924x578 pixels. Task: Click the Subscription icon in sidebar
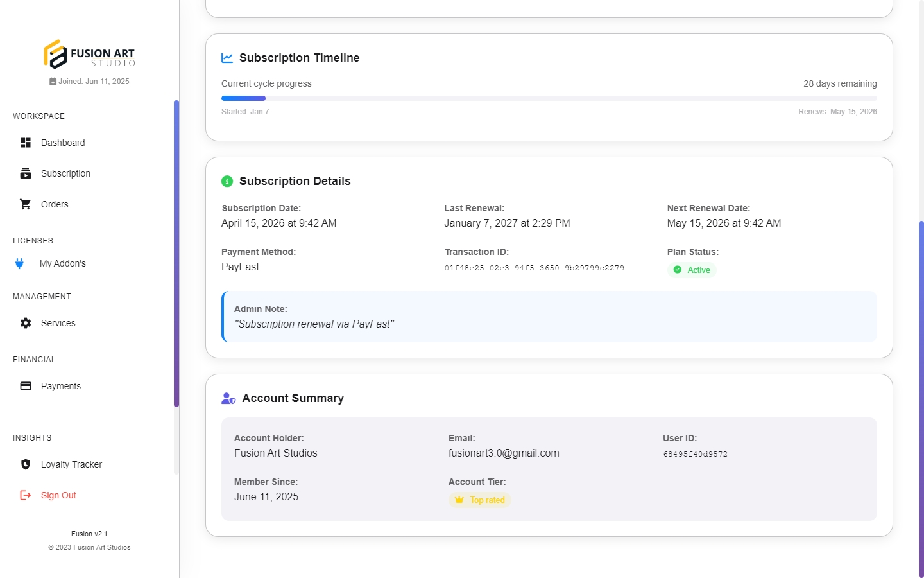(26, 173)
